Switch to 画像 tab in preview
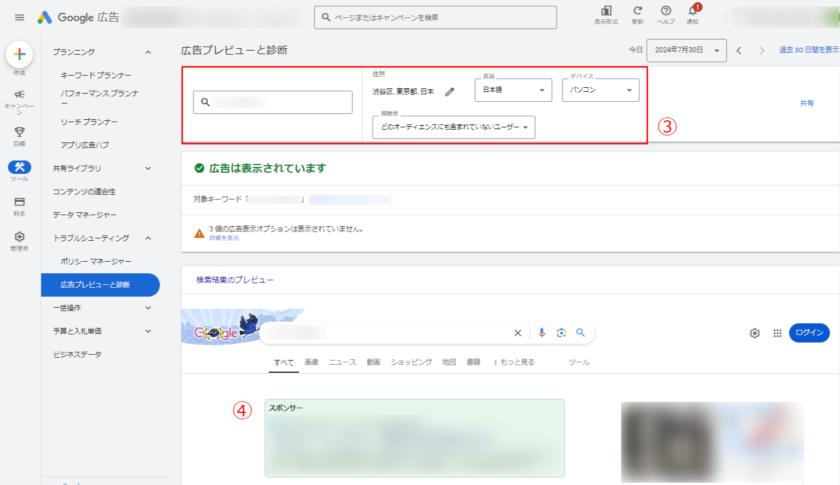The height and width of the screenshot is (485, 840). click(x=311, y=362)
